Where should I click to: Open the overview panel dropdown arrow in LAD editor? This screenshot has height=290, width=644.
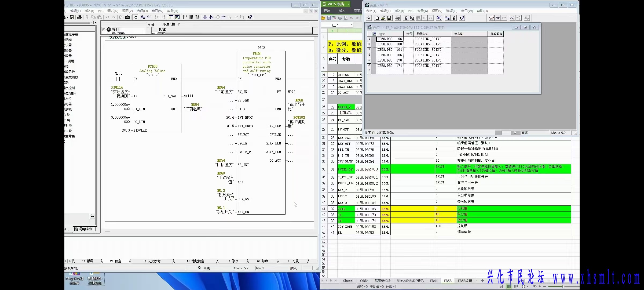[x=92, y=23]
